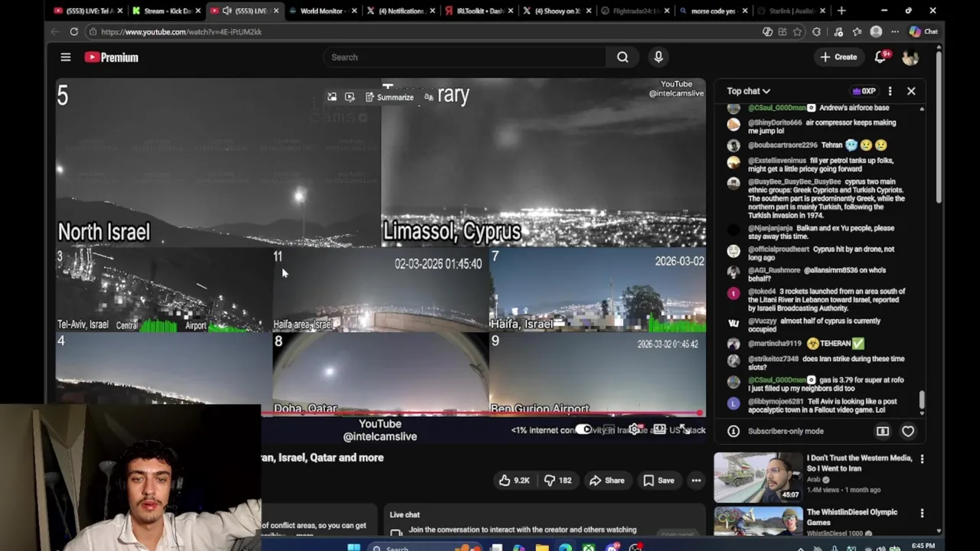Viewport: 980px width, 551px height.
Task: Switch to the morse code search tab
Action: point(714,11)
